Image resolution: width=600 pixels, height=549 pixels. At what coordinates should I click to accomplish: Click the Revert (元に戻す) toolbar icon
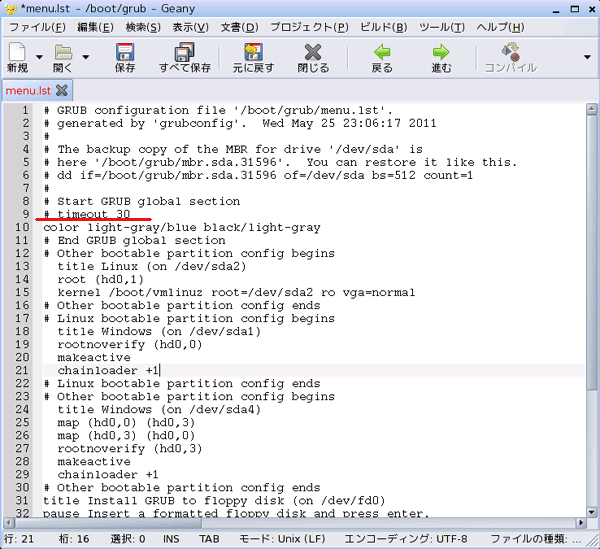pyautogui.click(x=255, y=52)
